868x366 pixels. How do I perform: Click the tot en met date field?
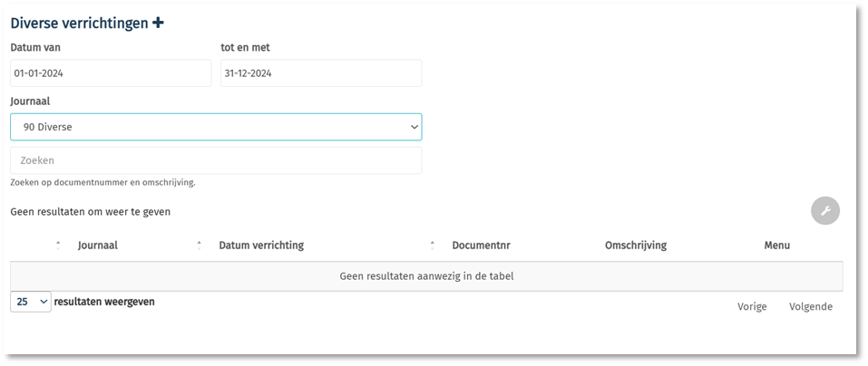click(x=321, y=73)
